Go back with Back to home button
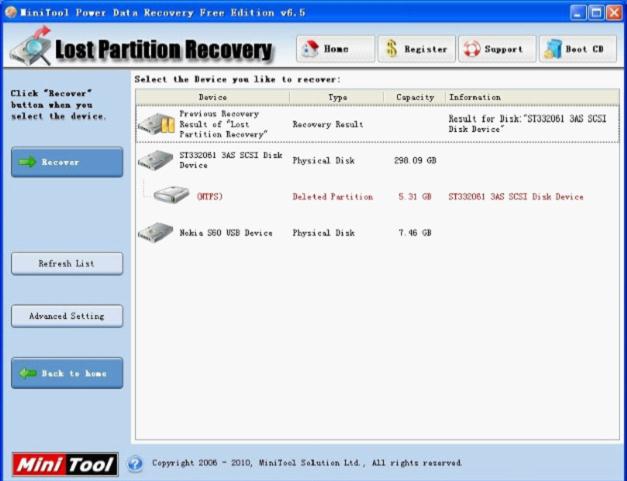 (x=67, y=373)
